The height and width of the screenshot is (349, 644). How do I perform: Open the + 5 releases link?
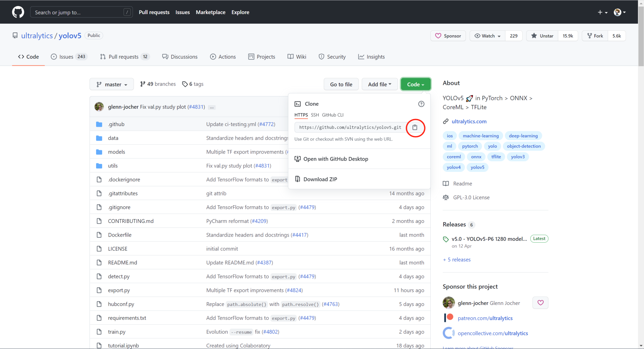pos(457,260)
